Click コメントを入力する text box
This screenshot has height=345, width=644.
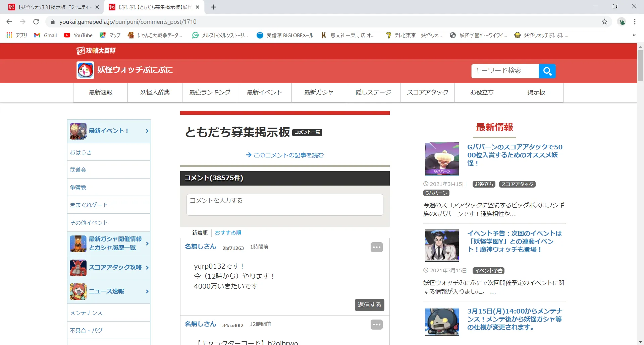(285, 205)
